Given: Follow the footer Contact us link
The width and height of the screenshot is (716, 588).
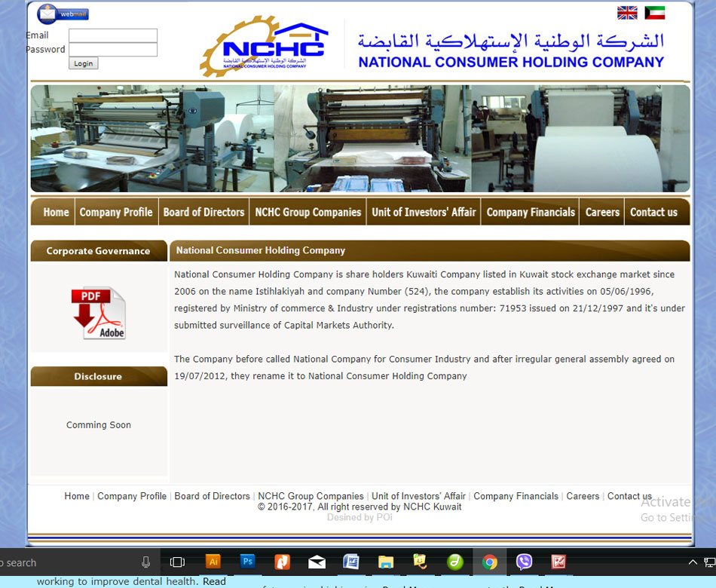Looking at the screenshot, I should 629,496.
